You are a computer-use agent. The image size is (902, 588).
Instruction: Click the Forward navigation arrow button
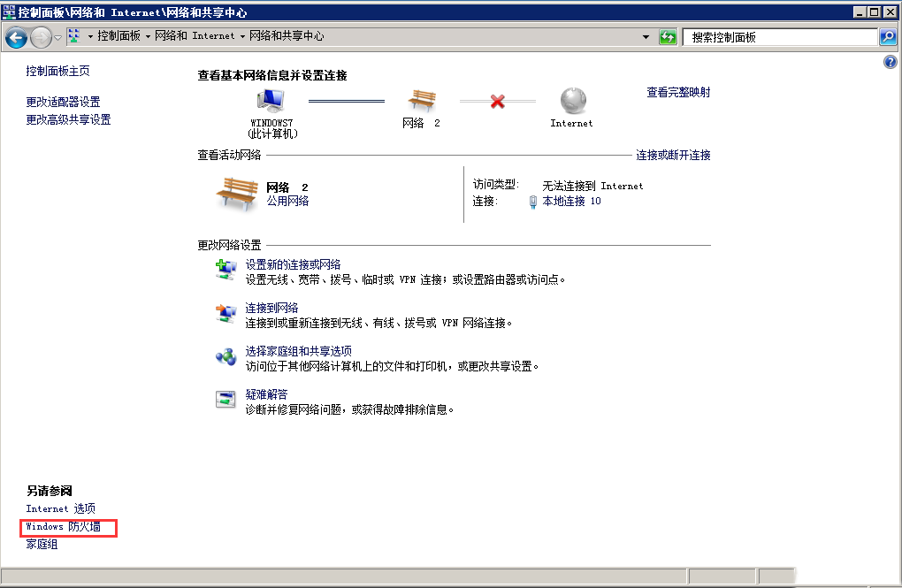[41, 38]
